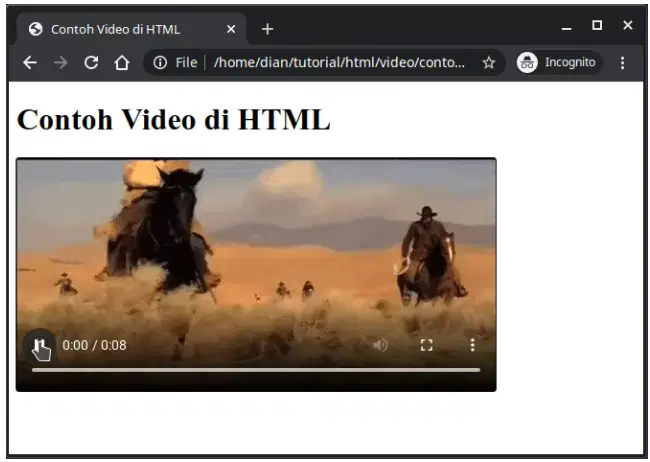650x462 pixels.
Task: Click the Contoh Video di HTML heading
Action: pyautogui.click(x=173, y=119)
